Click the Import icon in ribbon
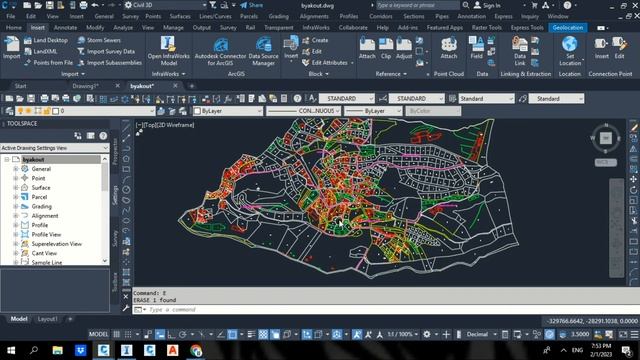The image size is (640, 360). coord(11,48)
